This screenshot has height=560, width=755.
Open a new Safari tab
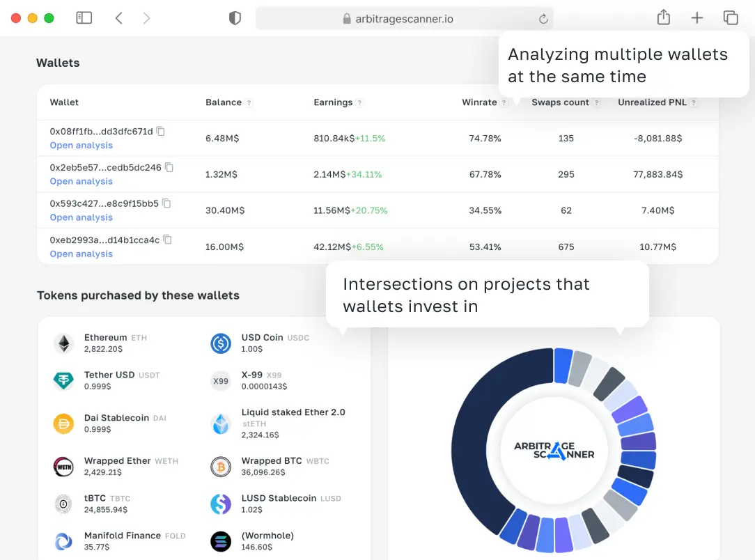click(696, 18)
